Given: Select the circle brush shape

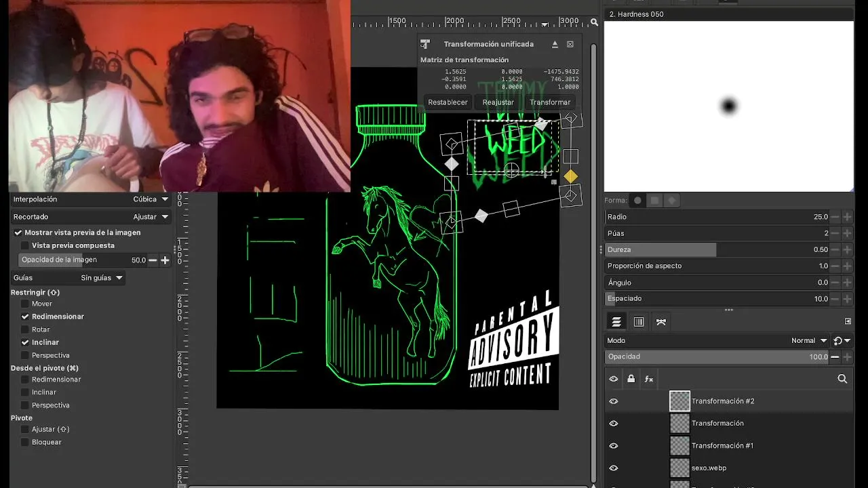Looking at the screenshot, I should point(637,201).
